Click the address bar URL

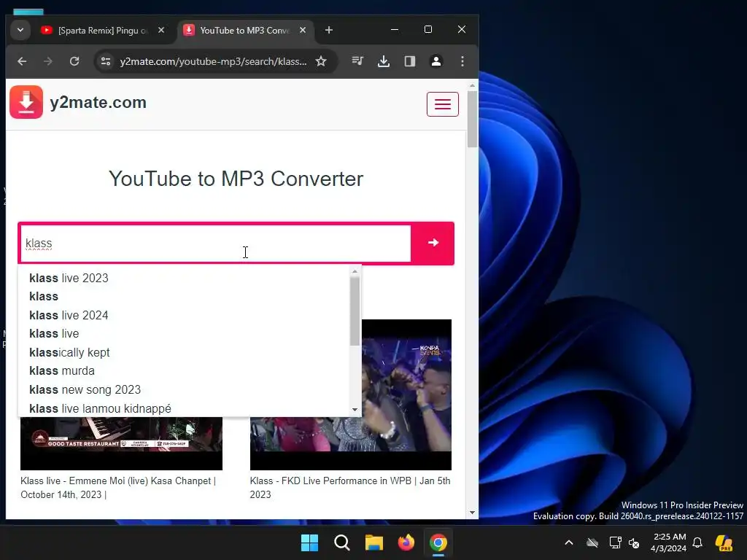coord(214,61)
